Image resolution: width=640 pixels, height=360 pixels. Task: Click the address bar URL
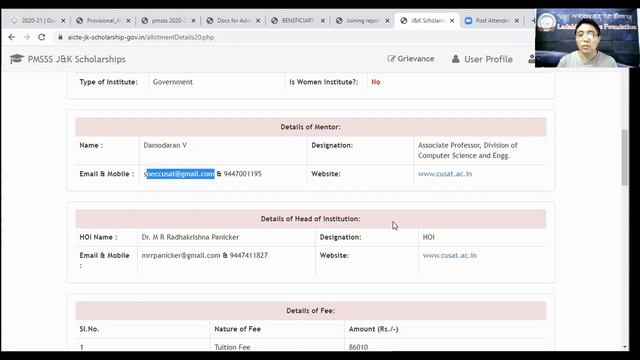pyautogui.click(x=141, y=37)
